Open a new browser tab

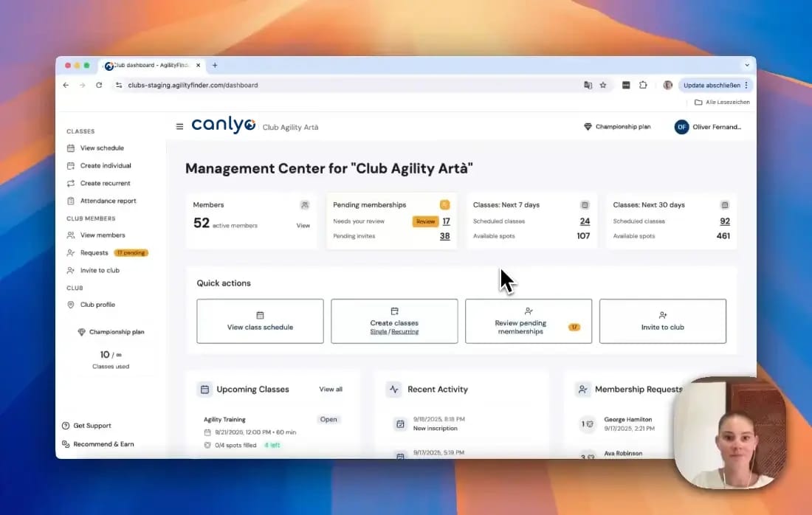pyautogui.click(x=215, y=66)
